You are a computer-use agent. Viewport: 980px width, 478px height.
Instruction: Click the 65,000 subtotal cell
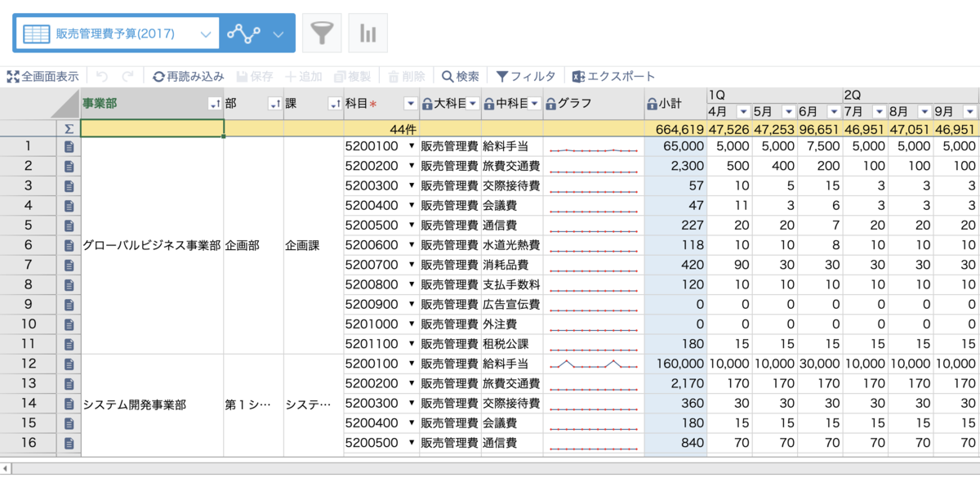(x=675, y=146)
